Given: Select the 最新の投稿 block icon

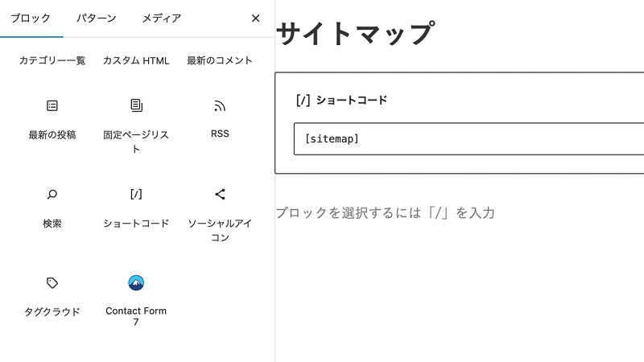Looking at the screenshot, I should pos(52,106).
